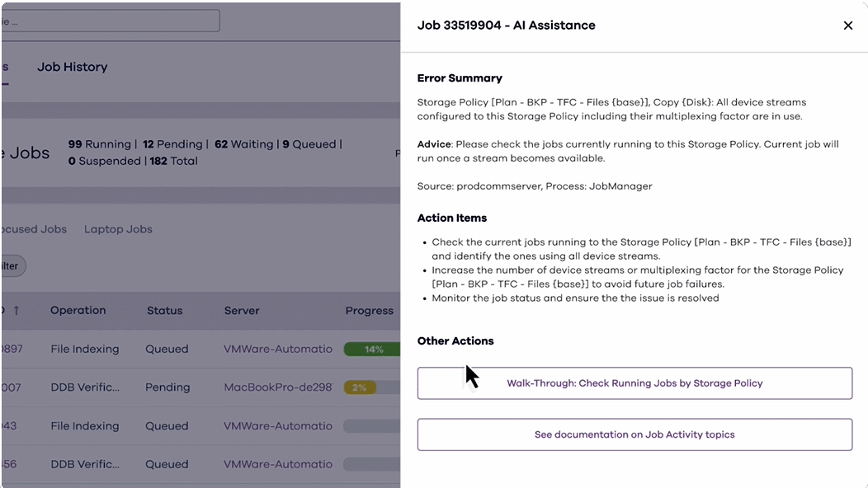Click the Action Items heading
The image size is (868, 488).
[451, 218]
